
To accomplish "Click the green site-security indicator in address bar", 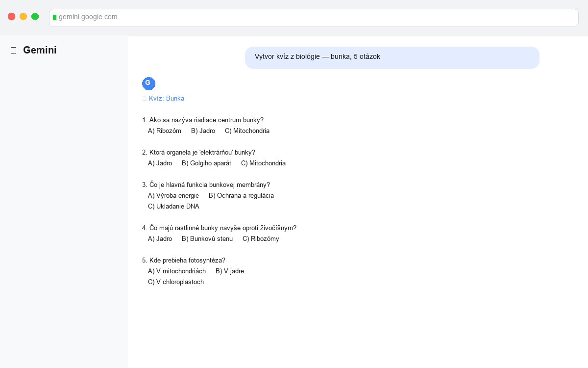I will (55, 17).
